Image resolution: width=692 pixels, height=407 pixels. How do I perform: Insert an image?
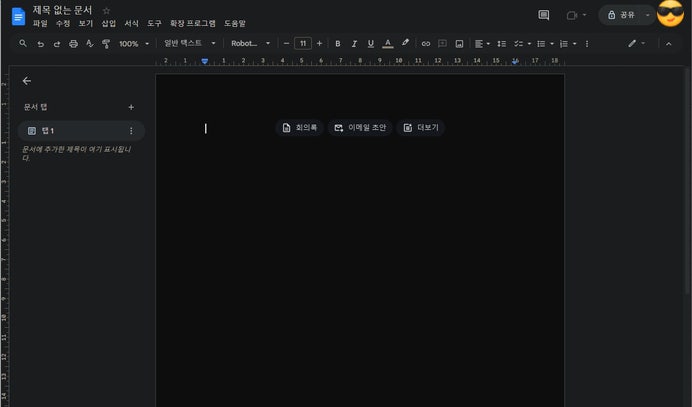[x=459, y=44]
